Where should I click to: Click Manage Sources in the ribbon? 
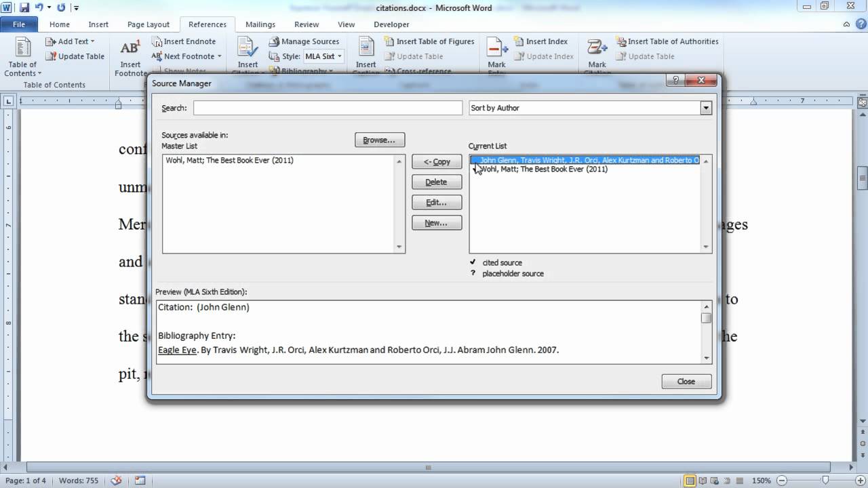tap(304, 41)
